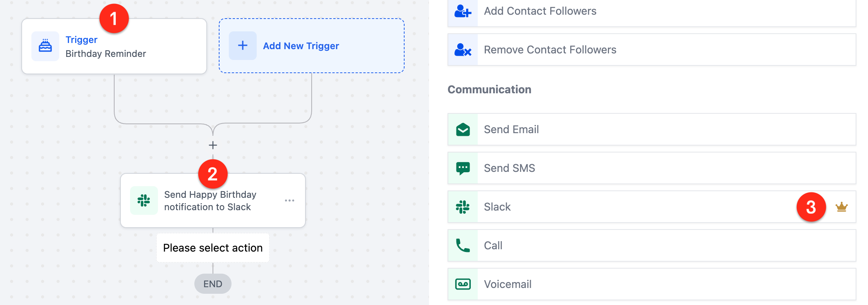Screen dimensions: 868x305
Task: Click the Add Contact Followers icon
Action: click(462, 11)
